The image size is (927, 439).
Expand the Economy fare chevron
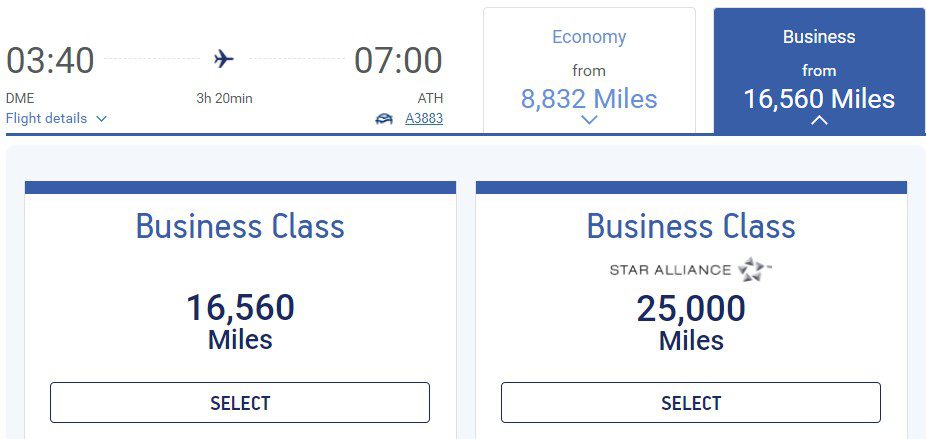pos(589,120)
